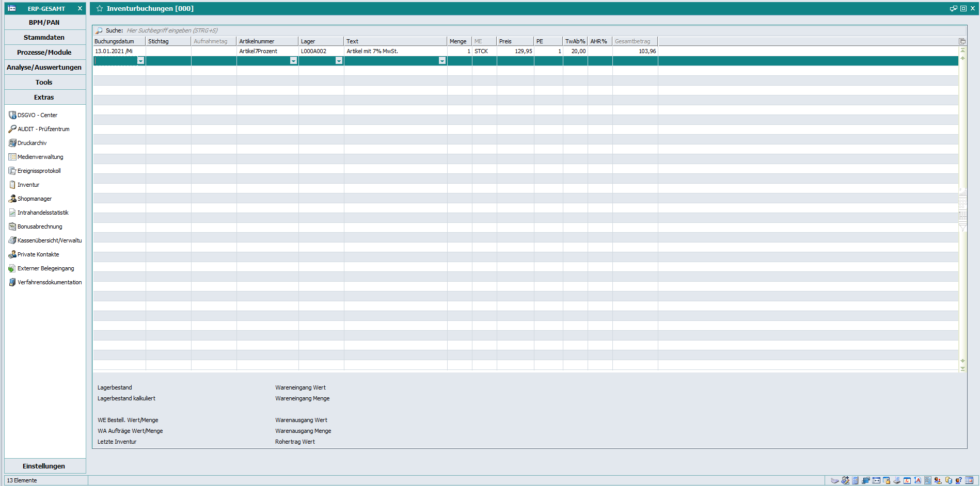Open the Druckarchiv entry

coord(32,143)
